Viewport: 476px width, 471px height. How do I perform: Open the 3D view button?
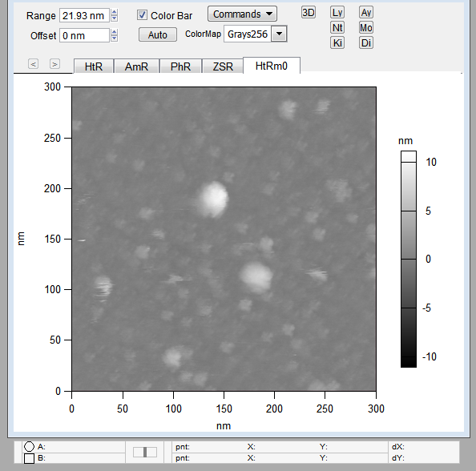point(309,13)
